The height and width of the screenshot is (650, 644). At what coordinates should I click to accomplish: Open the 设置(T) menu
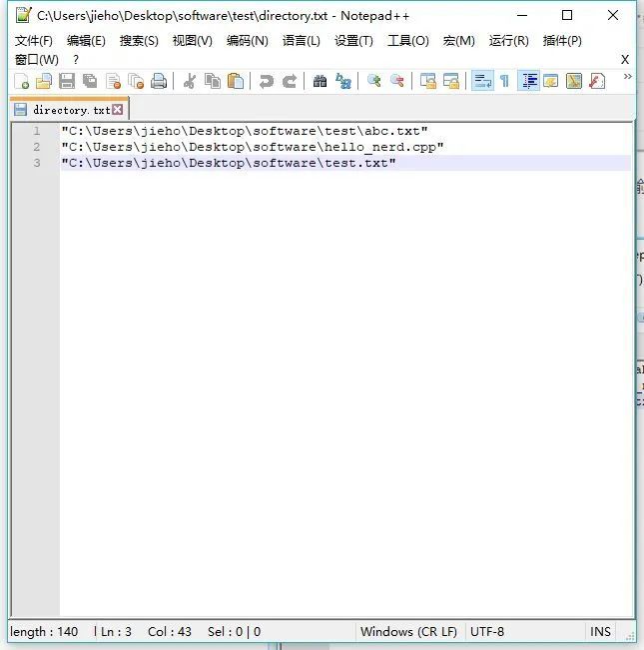[353, 41]
